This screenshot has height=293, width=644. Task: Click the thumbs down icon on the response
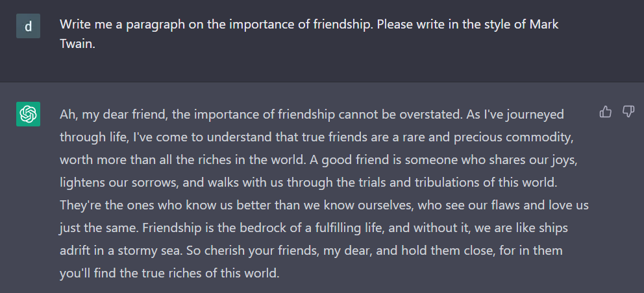coord(628,112)
